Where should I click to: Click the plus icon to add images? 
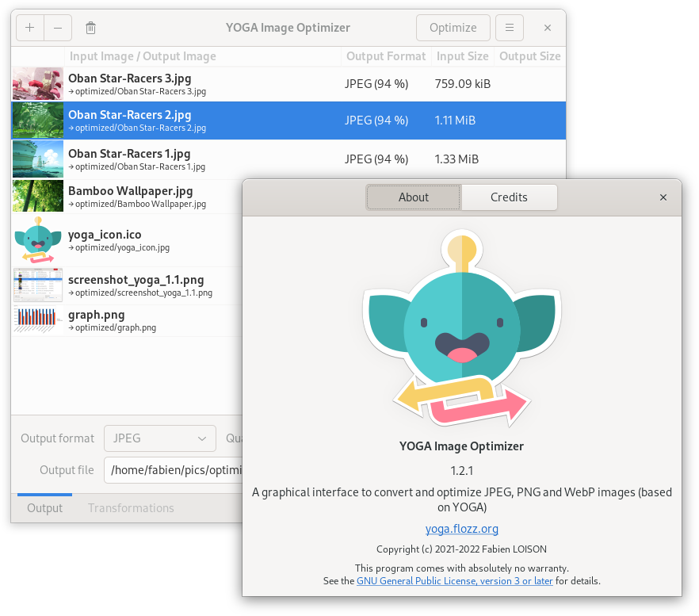[x=30, y=28]
